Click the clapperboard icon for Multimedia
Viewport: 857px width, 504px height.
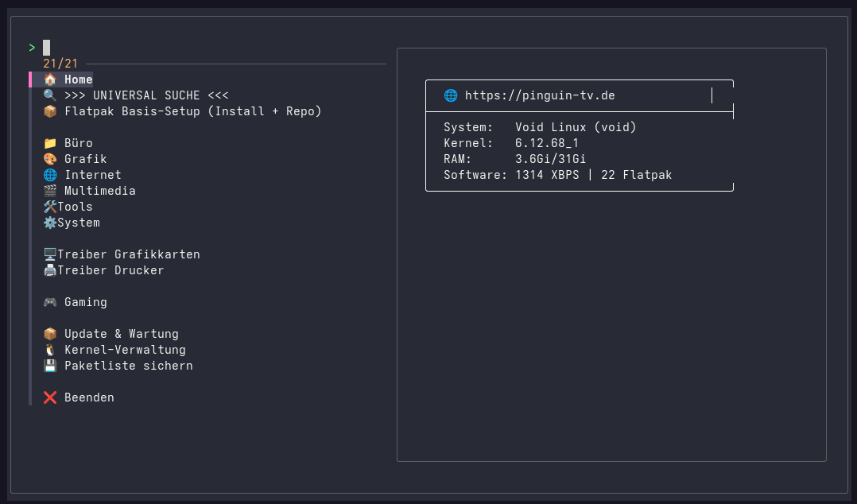point(49,190)
